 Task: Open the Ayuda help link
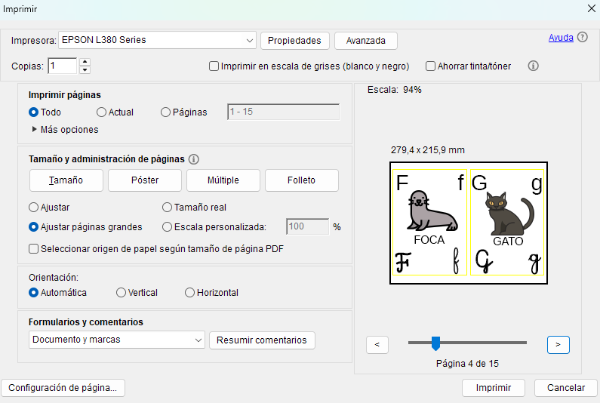coord(560,38)
